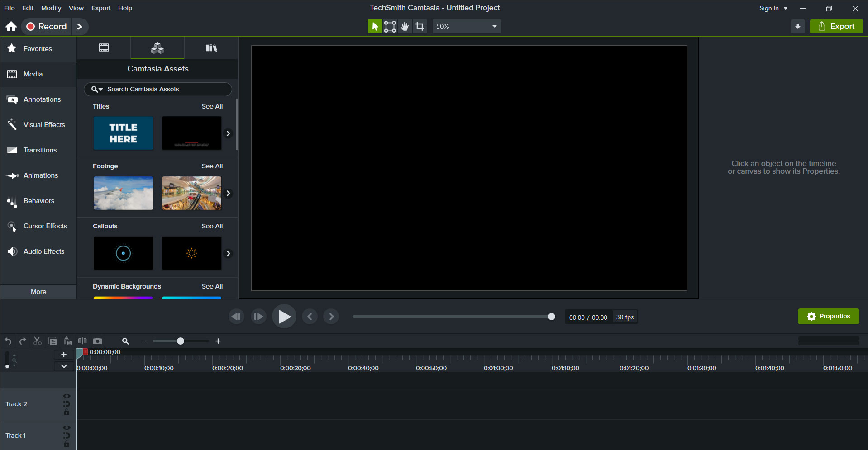
Task: Zoom out timeline with minus button
Action: [x=143, y=341]
